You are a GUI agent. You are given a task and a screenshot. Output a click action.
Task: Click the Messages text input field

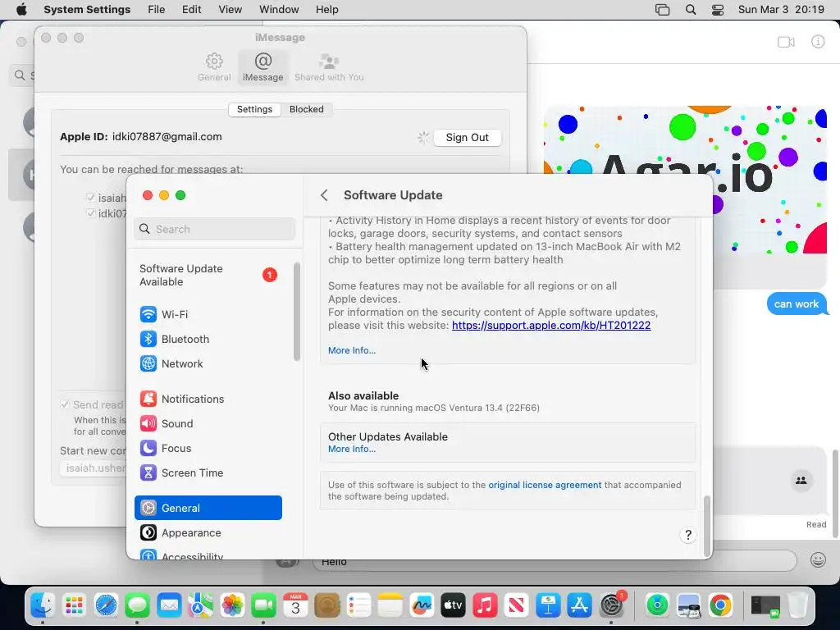tap(555, 561)
